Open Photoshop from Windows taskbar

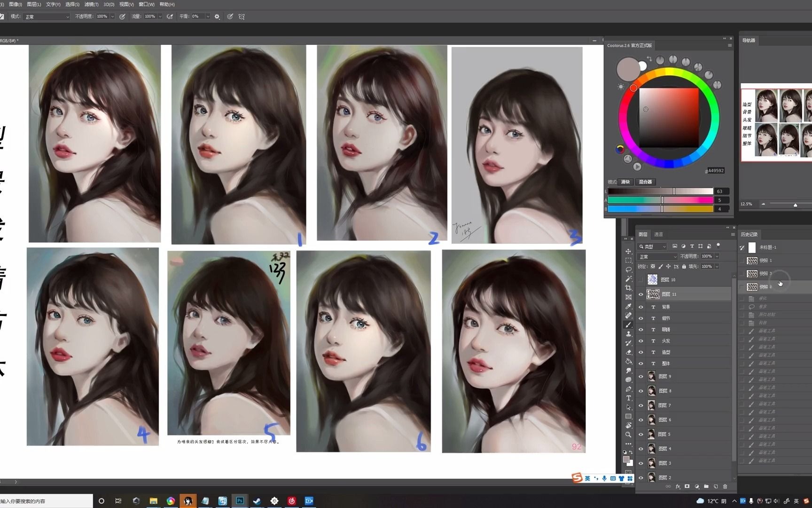240,501
